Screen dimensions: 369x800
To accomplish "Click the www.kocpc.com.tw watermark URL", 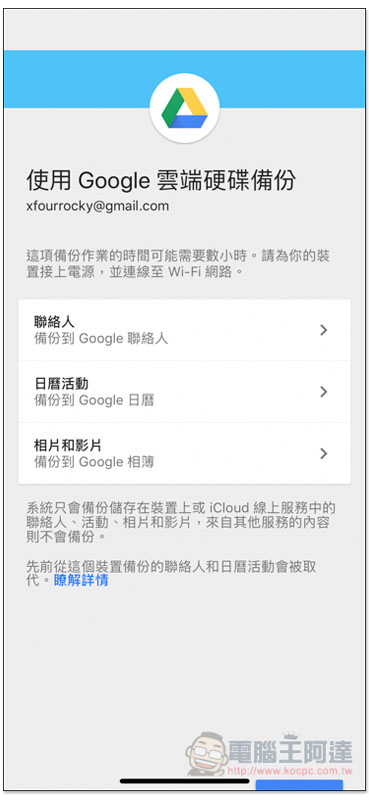I will pyautogui.click(x=289, y=769).
